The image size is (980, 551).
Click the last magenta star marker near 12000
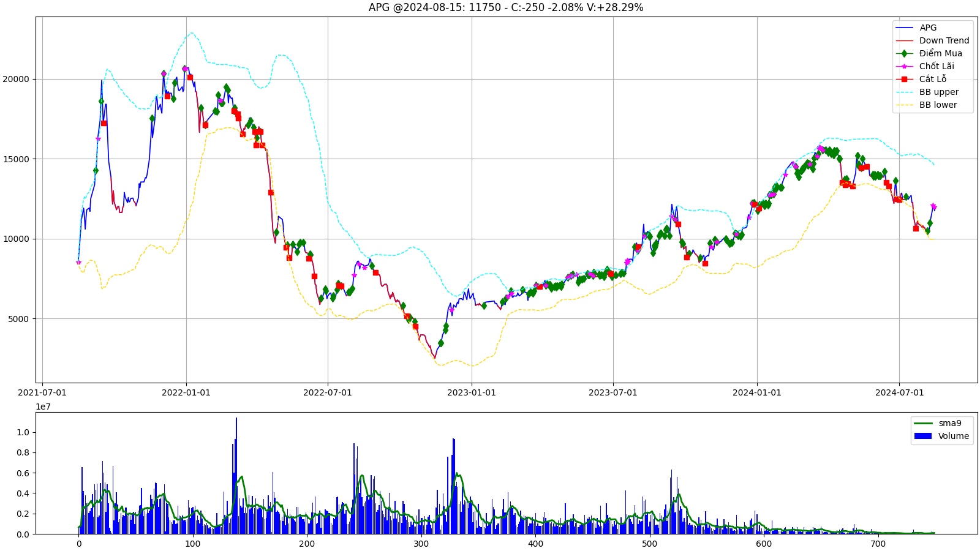(933, 206)
